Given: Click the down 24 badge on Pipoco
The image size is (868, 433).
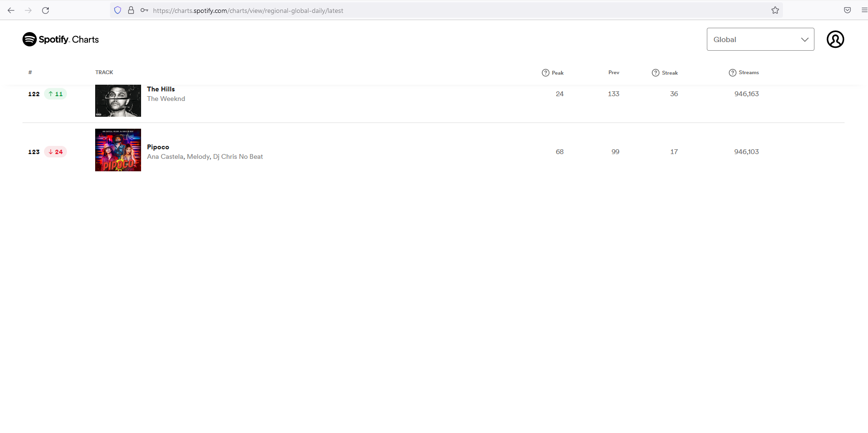Looking at the screenshot, I should [x=55, y=152].
